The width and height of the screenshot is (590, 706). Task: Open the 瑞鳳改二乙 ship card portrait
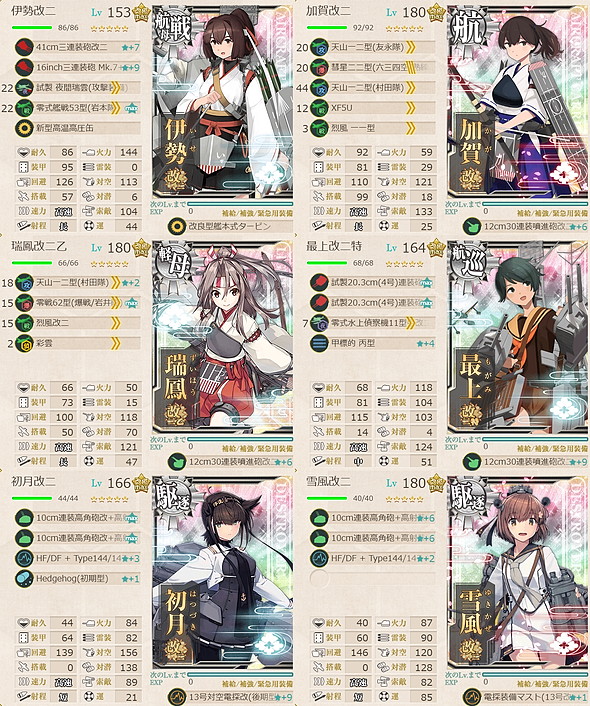pos(223,338)
